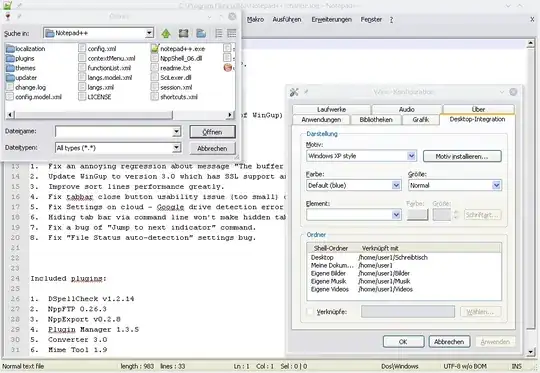
Task: Expand the Größe Normal dropdown
Action: click(x=496, y=185)
